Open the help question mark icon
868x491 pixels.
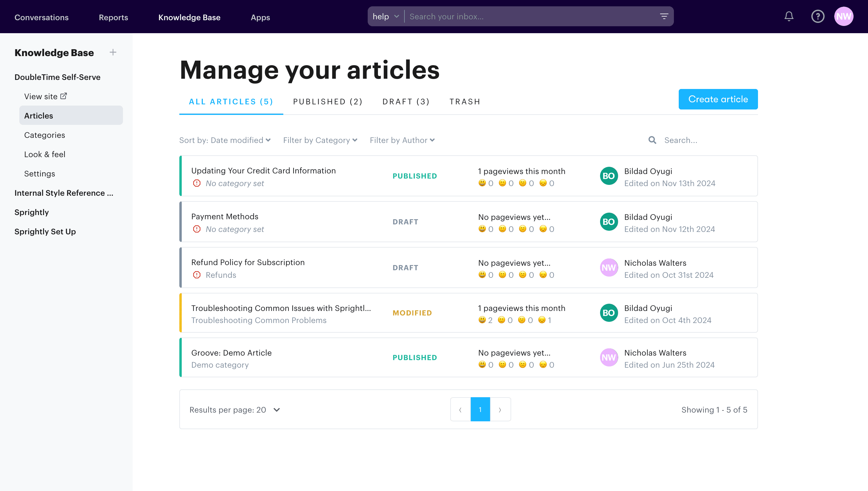tap(818, 16)
